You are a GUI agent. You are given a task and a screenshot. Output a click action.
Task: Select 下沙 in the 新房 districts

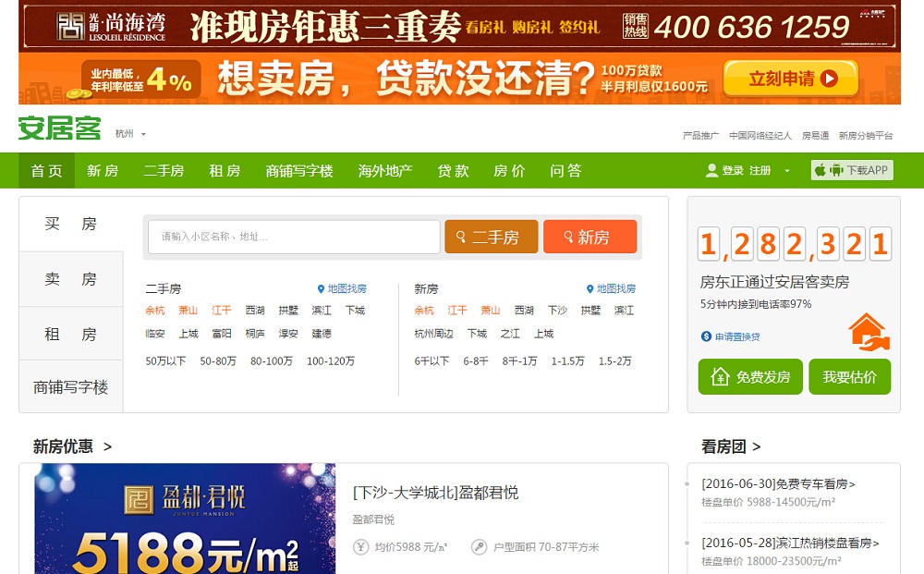557,310
